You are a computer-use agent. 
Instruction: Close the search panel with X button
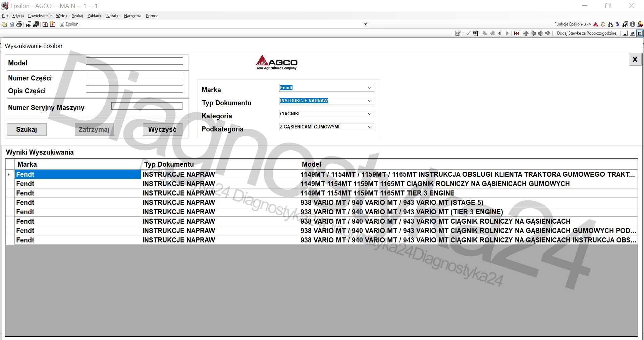pos(635,60)
